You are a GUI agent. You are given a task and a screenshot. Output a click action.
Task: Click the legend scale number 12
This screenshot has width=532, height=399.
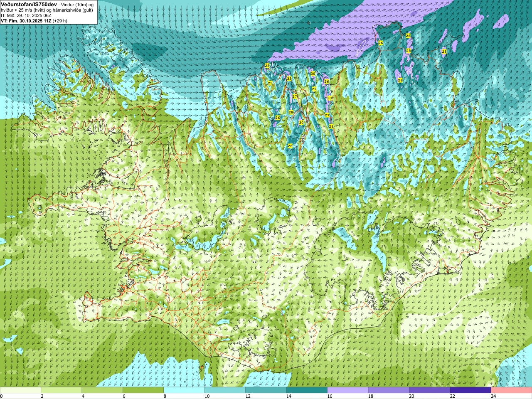click(x=248, y=396)
